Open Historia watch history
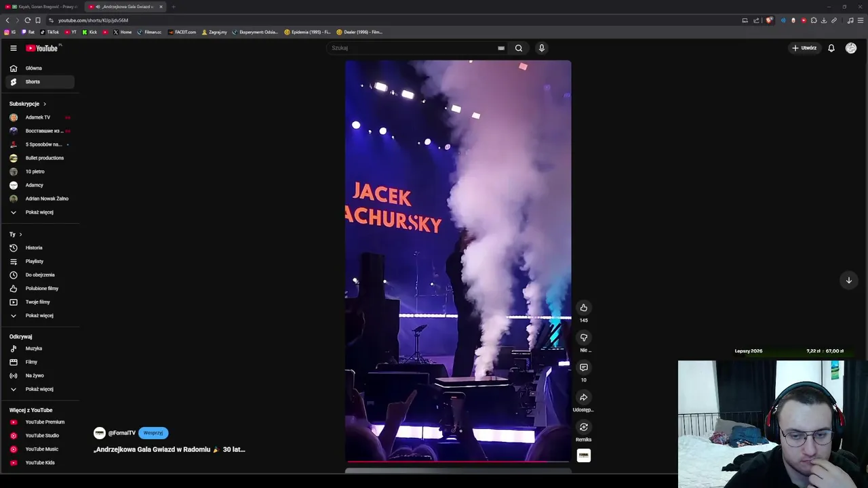This screenshot has width=868, height=488. (x=40, y=248)
